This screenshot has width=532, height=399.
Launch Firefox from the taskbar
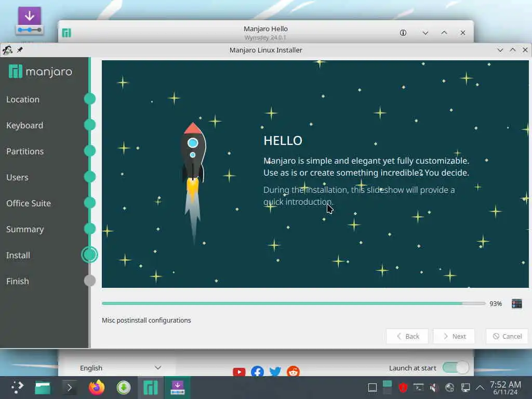point(96,388)
